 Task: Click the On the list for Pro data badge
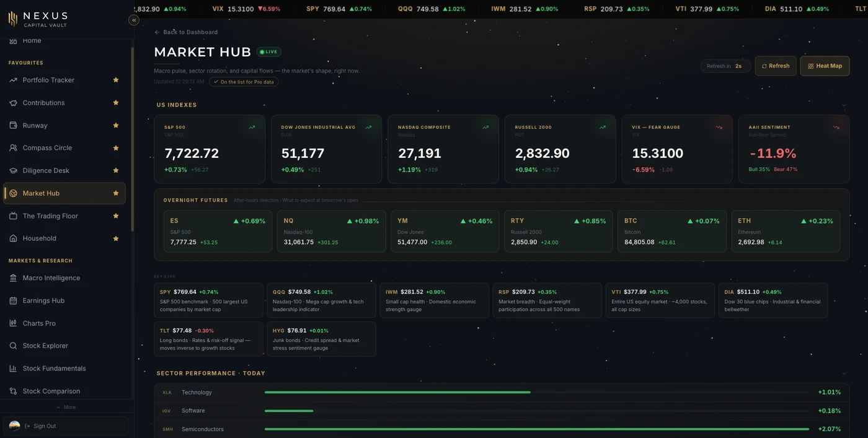pos(244,82)
